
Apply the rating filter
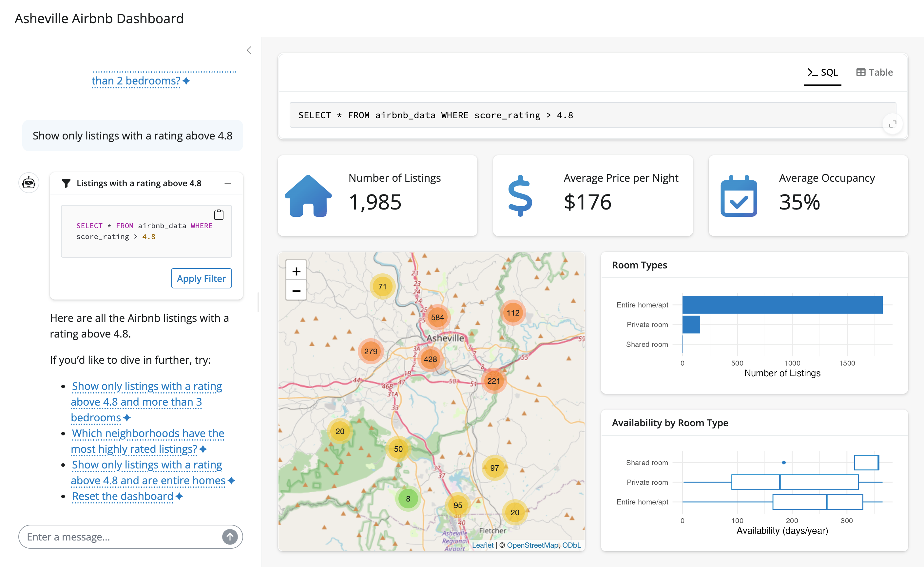click(x=201, y=278)
